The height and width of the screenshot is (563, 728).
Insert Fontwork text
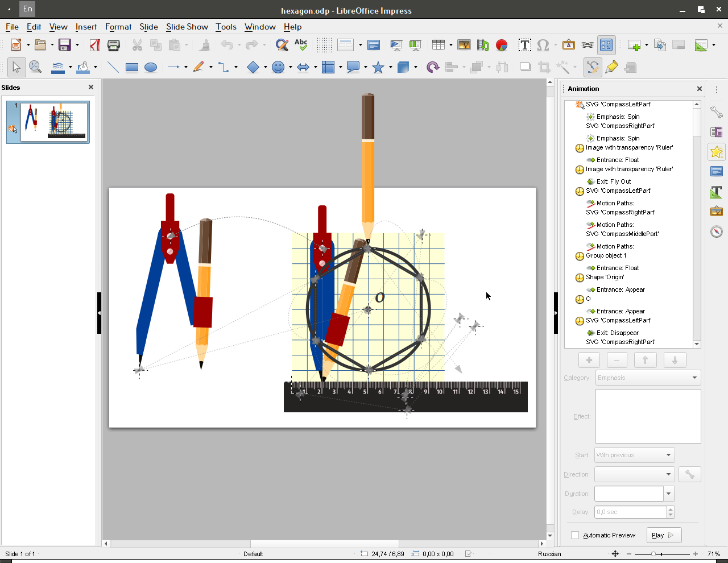(x=569, y=45)
